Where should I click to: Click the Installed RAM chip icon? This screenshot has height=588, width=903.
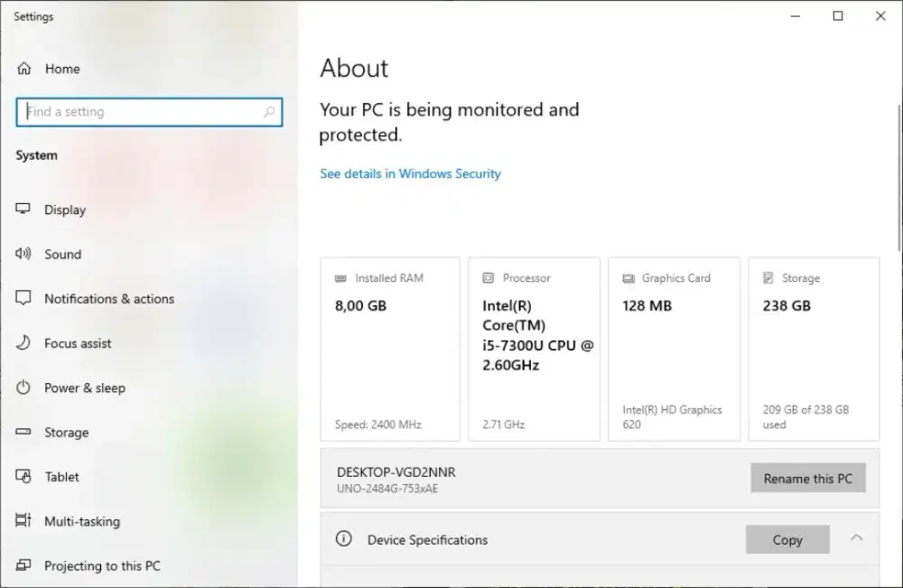(340, 278)
